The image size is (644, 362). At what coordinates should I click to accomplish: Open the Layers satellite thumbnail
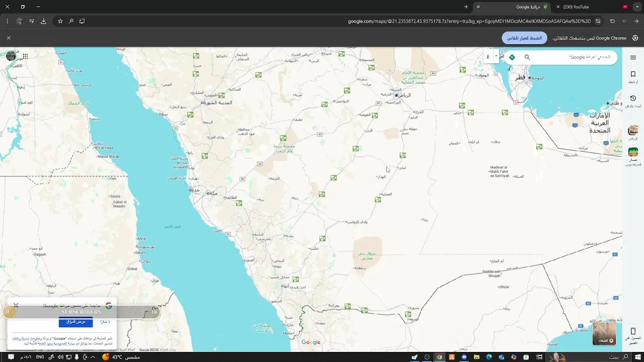click(x=604, y=333)
